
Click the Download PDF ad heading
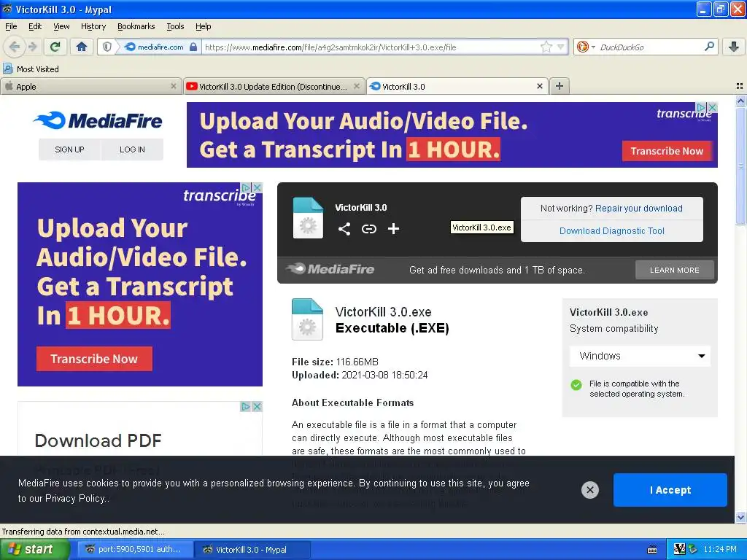98,440
